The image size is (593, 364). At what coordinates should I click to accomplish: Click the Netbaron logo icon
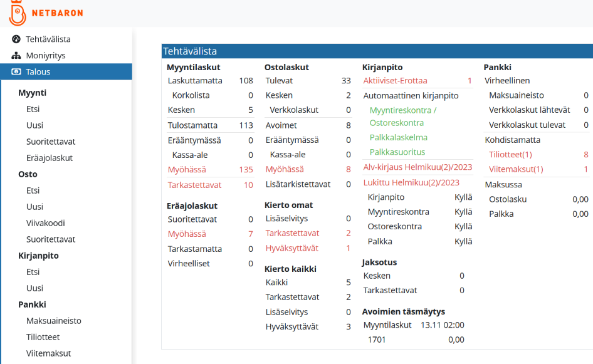tap(18, 13)
